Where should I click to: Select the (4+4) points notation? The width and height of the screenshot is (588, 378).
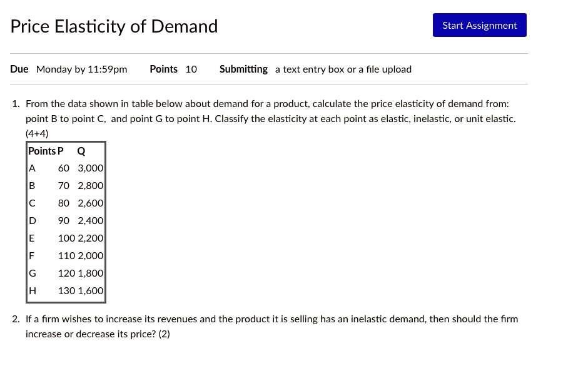[36, 133]
